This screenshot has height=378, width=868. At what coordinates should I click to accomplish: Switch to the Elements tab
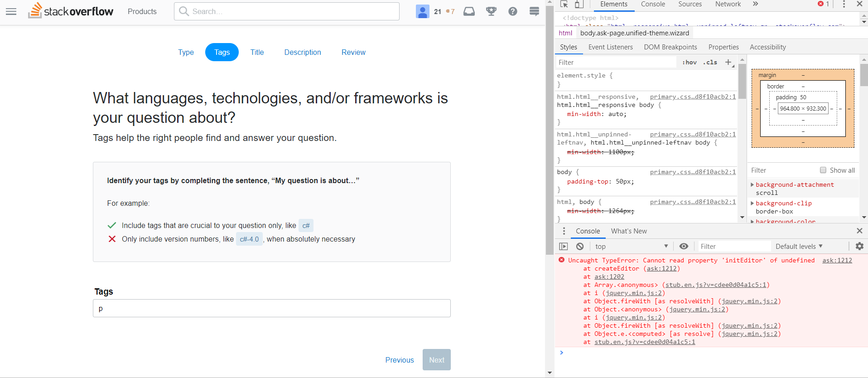[x=614, y=4]
